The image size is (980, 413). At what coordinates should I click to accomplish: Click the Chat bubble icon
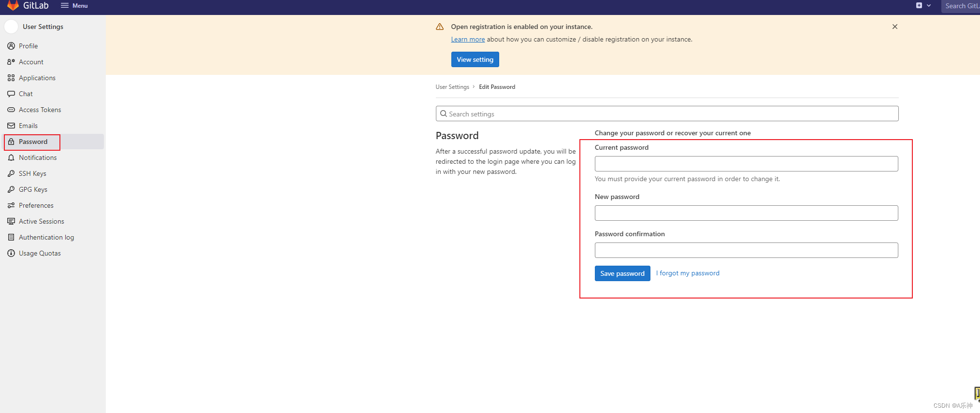[11, 94]
